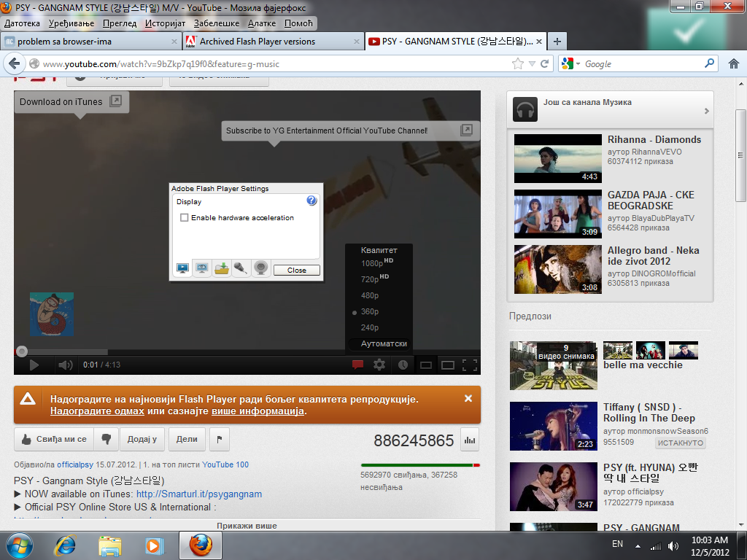Open Rihanna - Diamonds video thumbnail

(x=558, y=158)
